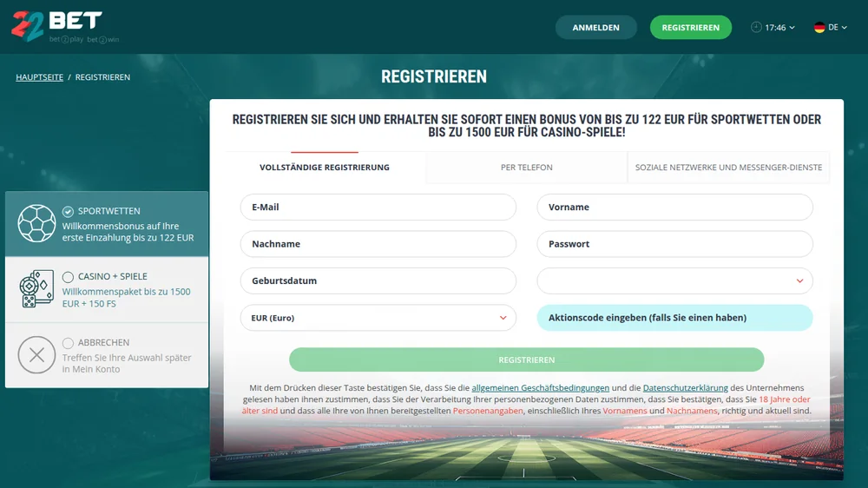Select the Casino + Spiele radio option
Image resolution: width=868 pixels, height=488 pixels.
pos(68,276)
